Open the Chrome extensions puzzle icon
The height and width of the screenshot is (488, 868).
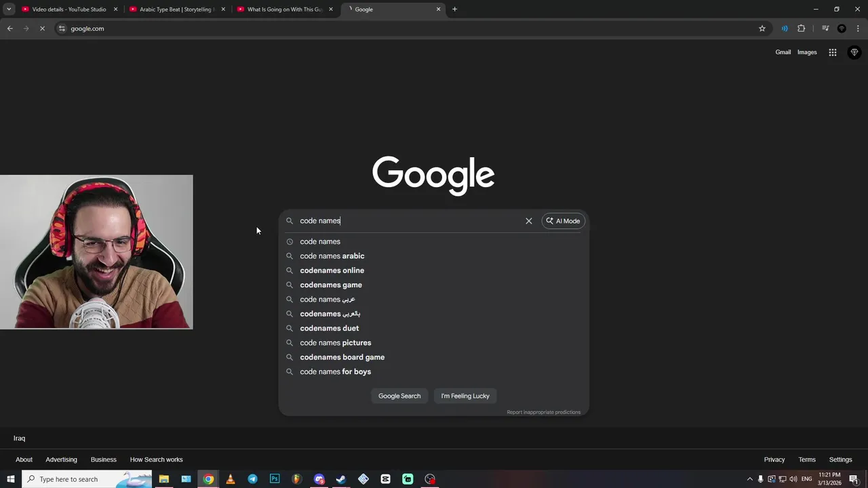pyautogui.click(x=802, y=28)
